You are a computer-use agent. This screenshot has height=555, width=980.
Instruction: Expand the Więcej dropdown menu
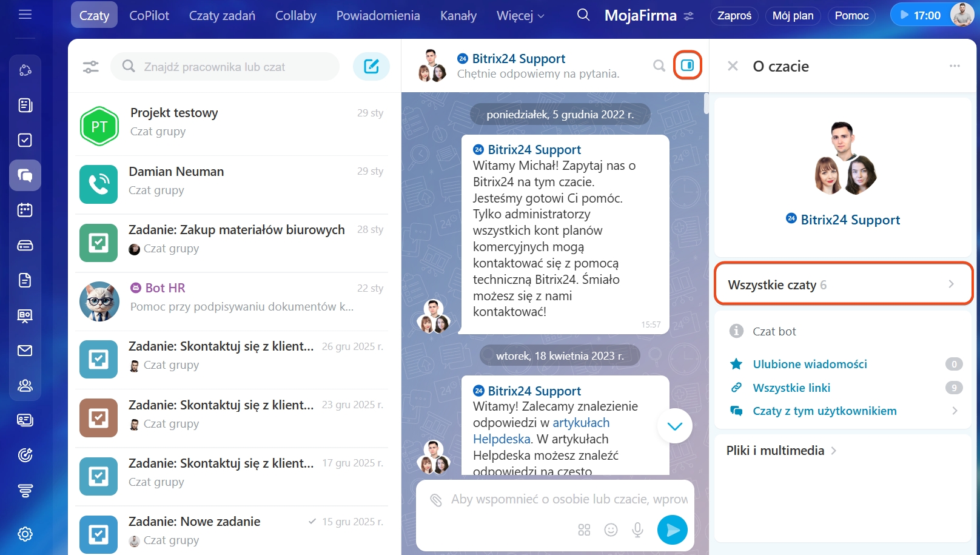click(x=520, y=16)
